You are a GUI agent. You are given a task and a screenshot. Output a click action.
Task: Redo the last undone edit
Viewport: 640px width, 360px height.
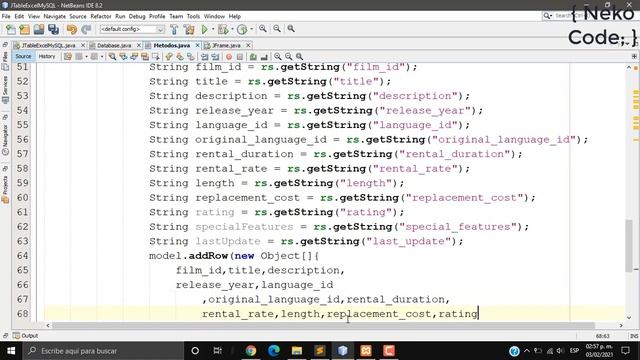click(86, 29)
